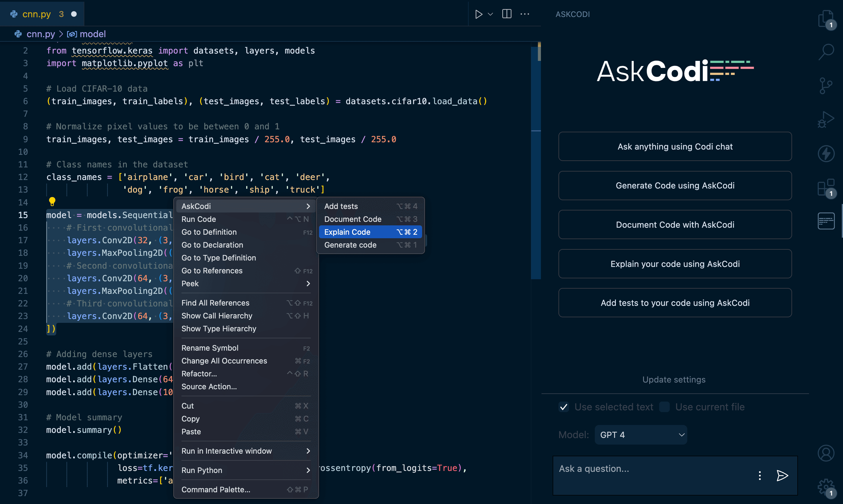843x504 pixels.
Task: Expand the Peek submenu
Action: tap(246, 284)
